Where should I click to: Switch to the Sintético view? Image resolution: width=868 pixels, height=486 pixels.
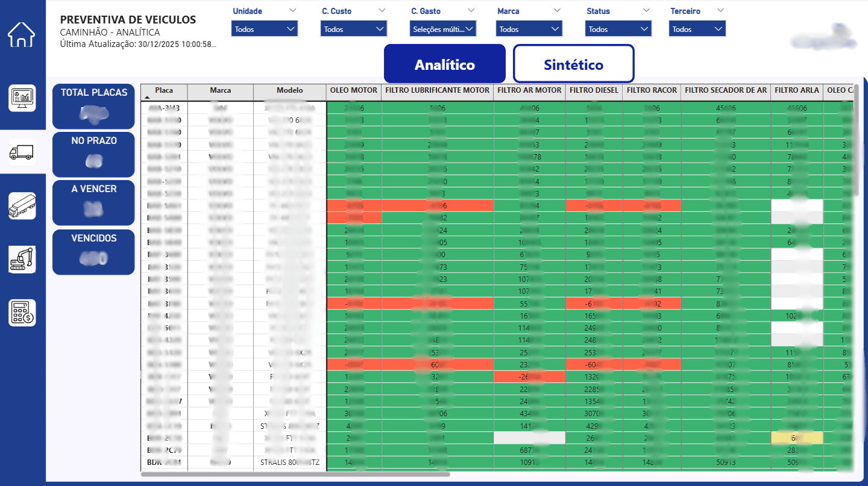[573, 63]
